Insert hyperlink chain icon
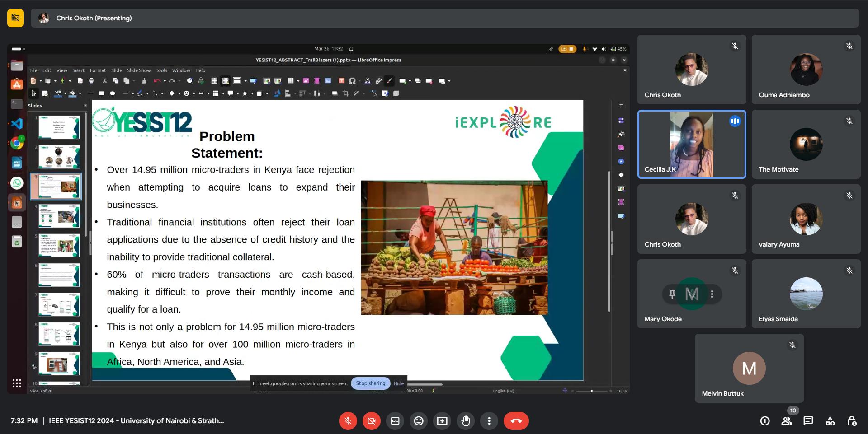 378,81
